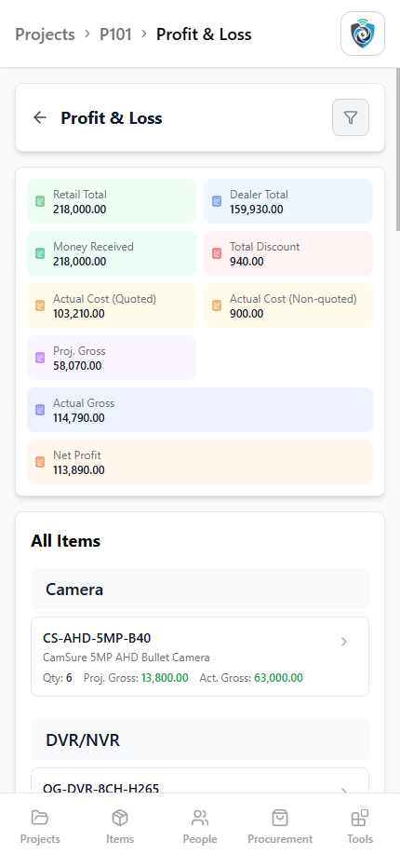Navigate to Projects in the breadcrumb
Viewport: 400px width, 868px height.
tap(45, 34)
